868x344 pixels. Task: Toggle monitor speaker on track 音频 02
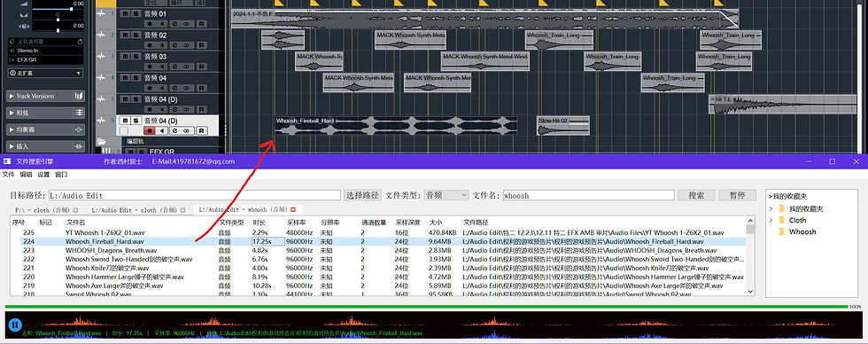click(x=162, y=45)
